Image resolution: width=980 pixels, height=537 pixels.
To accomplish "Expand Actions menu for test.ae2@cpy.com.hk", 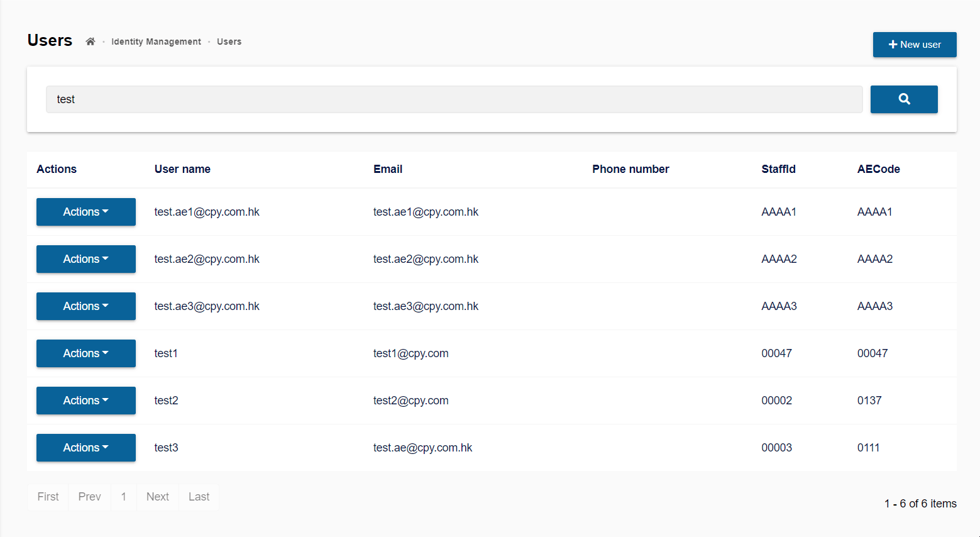I will [85, 259].
